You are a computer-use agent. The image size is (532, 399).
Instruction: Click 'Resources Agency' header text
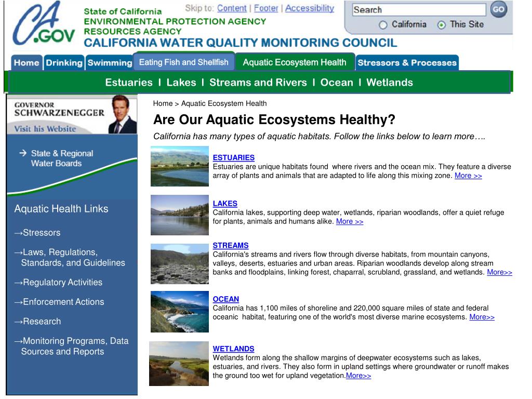132,31
